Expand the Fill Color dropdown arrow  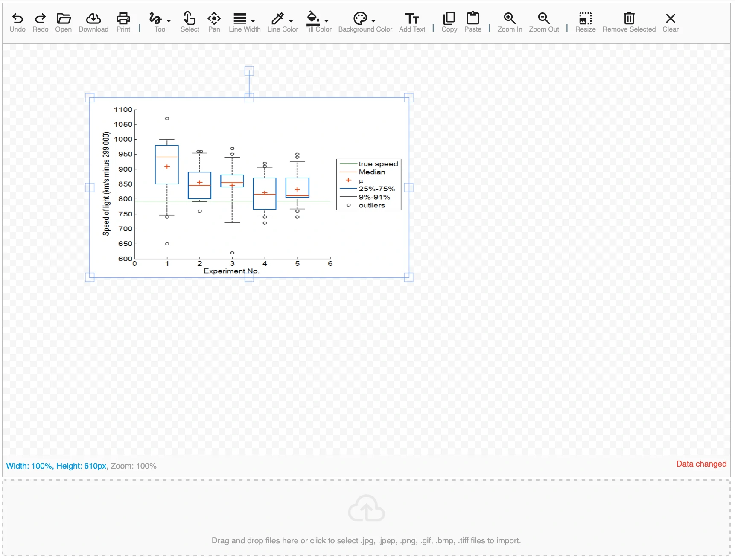[327, 21]
